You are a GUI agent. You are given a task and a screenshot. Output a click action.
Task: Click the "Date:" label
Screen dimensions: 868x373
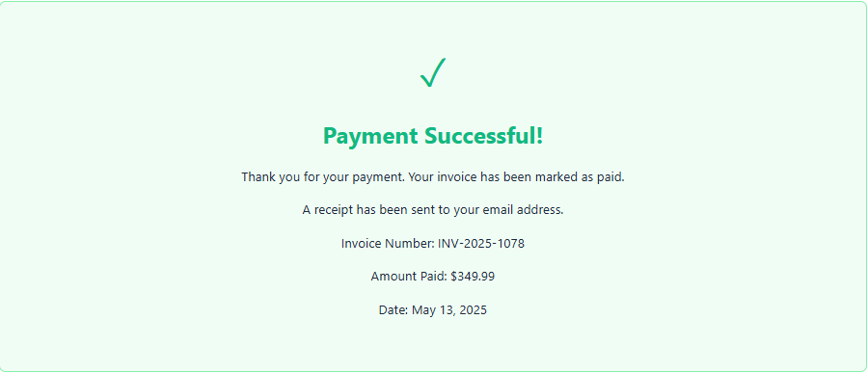tap(393, 310)
